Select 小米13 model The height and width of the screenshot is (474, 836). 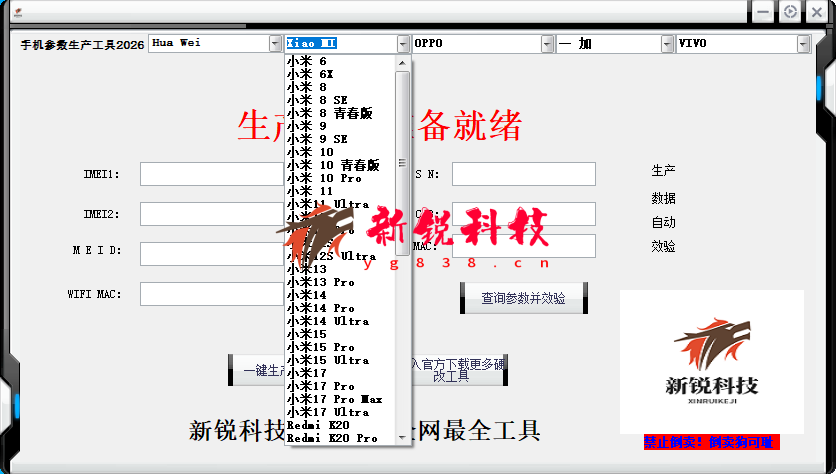tap(340, 269)
